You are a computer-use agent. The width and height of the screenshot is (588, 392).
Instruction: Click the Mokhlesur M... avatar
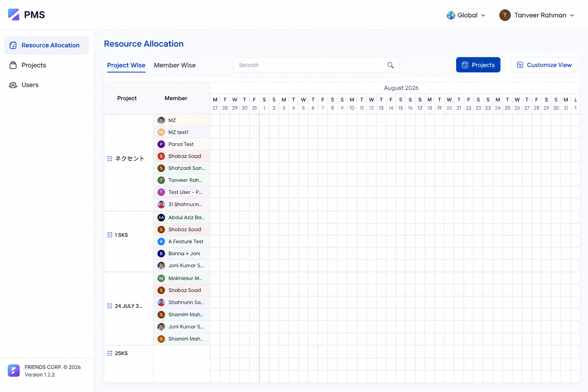[161, 278]
